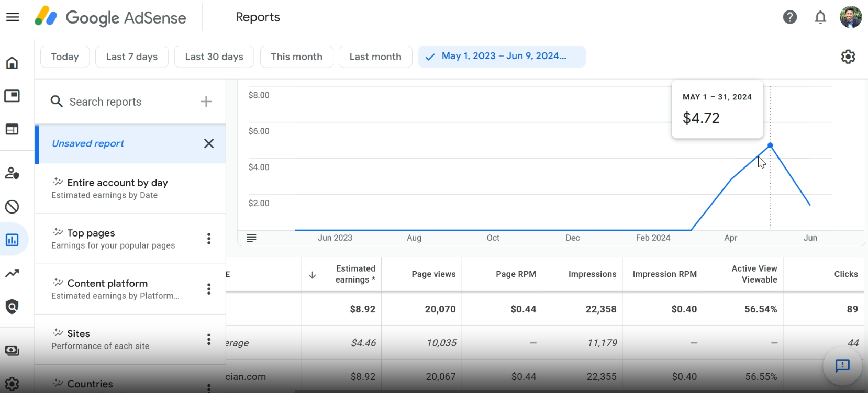Open the Ads sidebar icon
This screenshot has width=868, height=393.
[12, 96]
